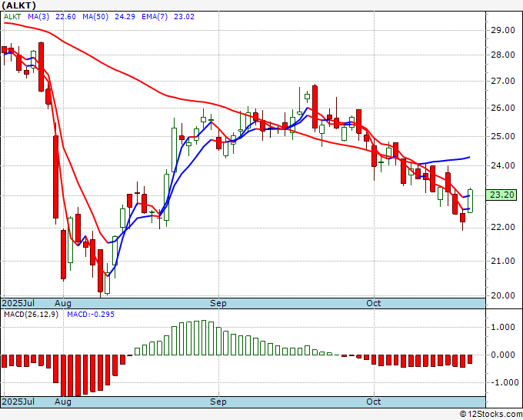523x420 pixels.
Task: Click 2025Jul on the price chart axis
Action: [x=18, y=303]
